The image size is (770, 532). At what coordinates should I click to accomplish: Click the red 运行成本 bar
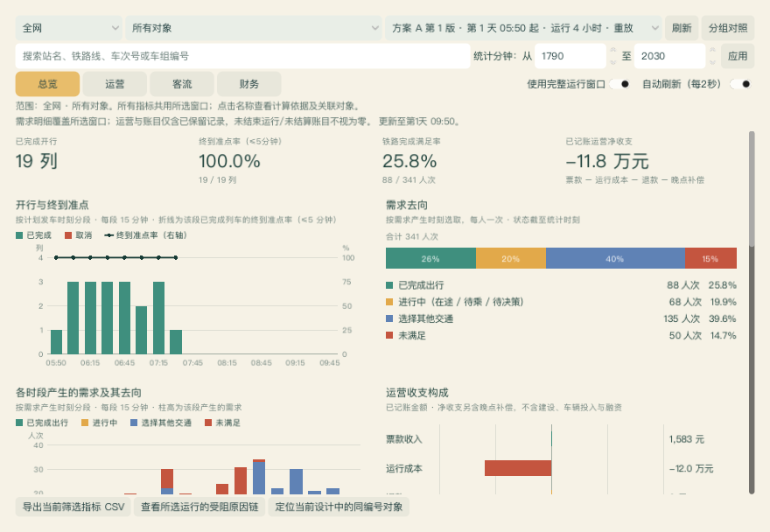pyautogui.click(x=518, y=468)
